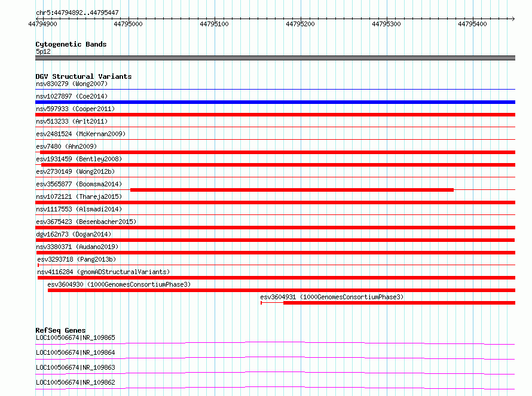Select variant esv2730149 (Wong2012b) label
The width and height of the screenshot is (532, 396).
click(x=75, y=171)
